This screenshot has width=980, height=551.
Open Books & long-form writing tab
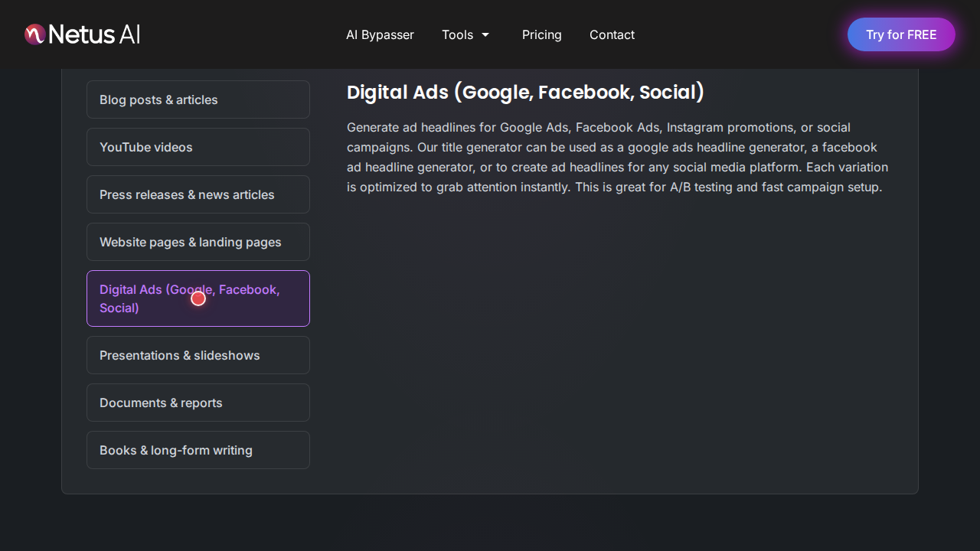click(198, 450)
